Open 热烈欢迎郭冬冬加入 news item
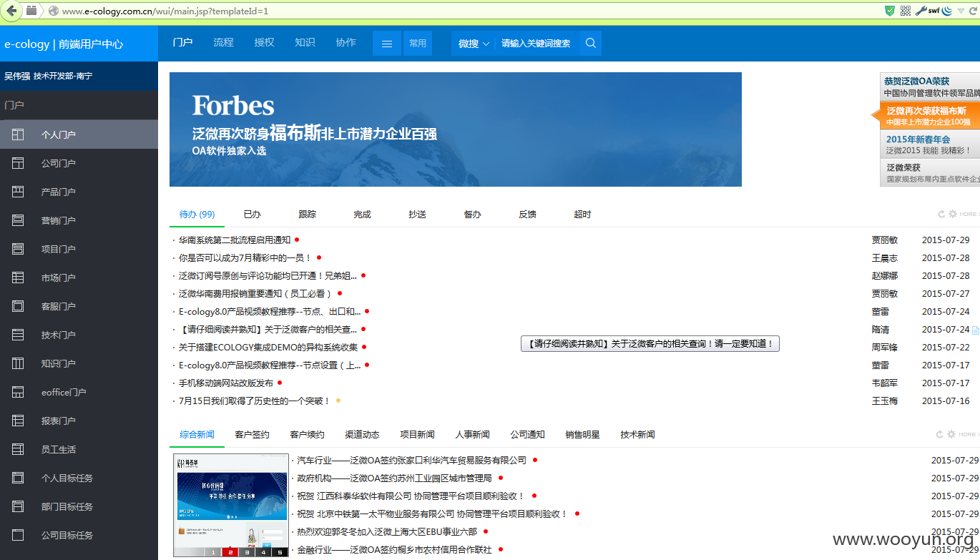The height and width of the screenshot is (560, 980). point(387,531)
